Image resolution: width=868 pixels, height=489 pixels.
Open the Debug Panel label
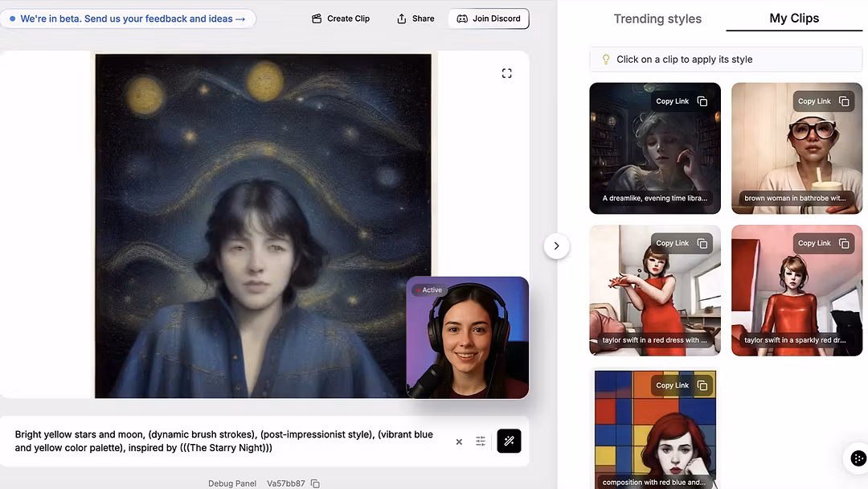point(232,483)
